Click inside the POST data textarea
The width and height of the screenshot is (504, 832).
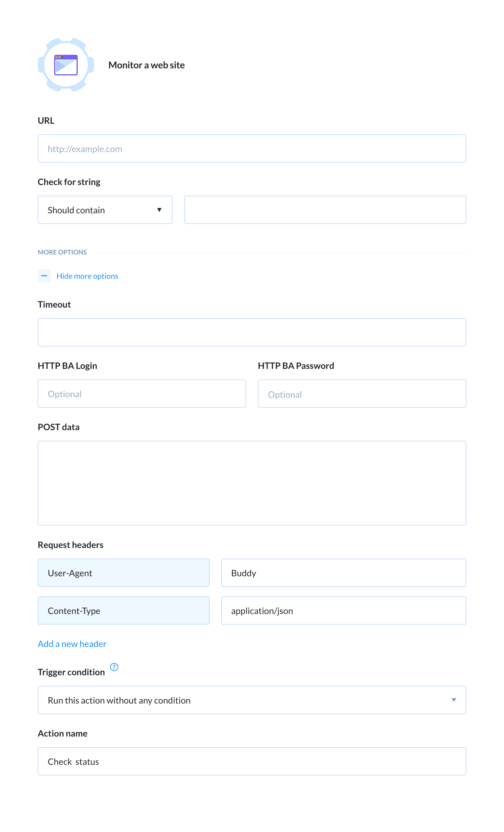pos(252,483)
